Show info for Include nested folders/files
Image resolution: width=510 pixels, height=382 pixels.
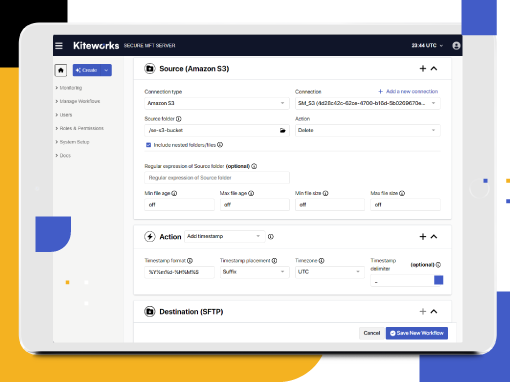coord(220,145)
